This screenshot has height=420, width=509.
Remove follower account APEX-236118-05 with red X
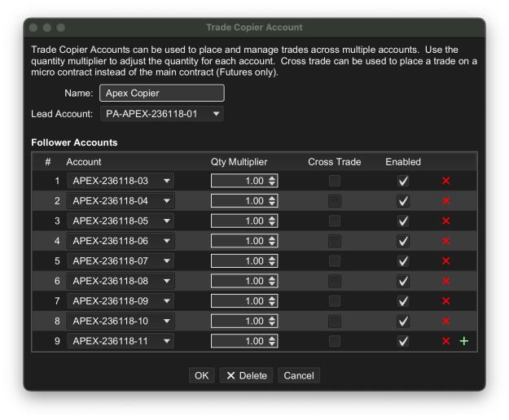(446, 221)
